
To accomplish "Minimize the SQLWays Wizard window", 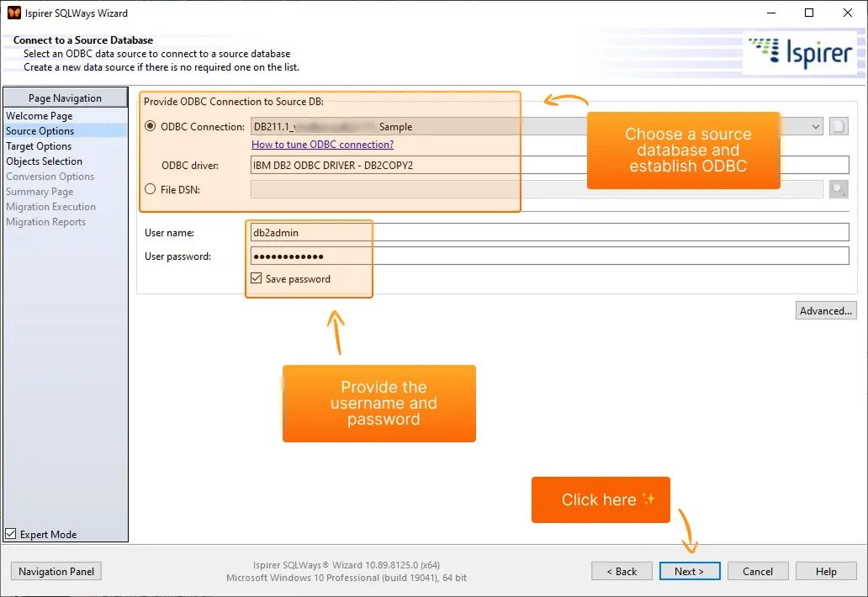I will tap(771, 13).
